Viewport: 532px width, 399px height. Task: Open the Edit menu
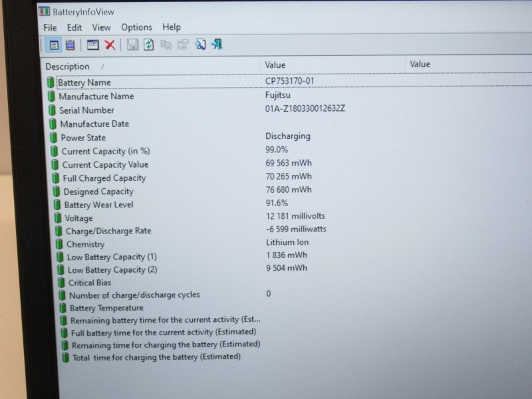tap(74, 27)
